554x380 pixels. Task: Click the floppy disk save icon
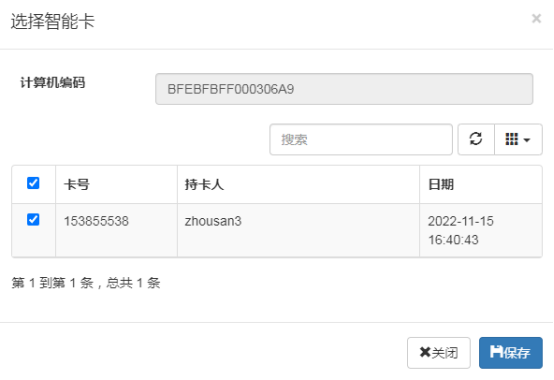click(496, 351)
